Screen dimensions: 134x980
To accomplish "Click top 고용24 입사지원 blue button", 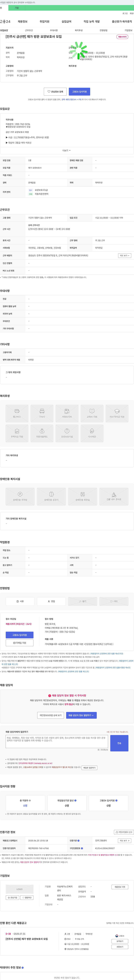I will coord(79,92).
